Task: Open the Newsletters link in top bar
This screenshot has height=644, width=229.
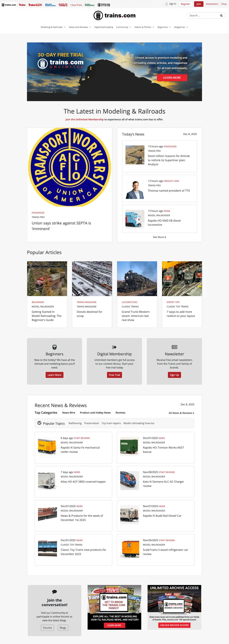Action: tap(212, 4)
